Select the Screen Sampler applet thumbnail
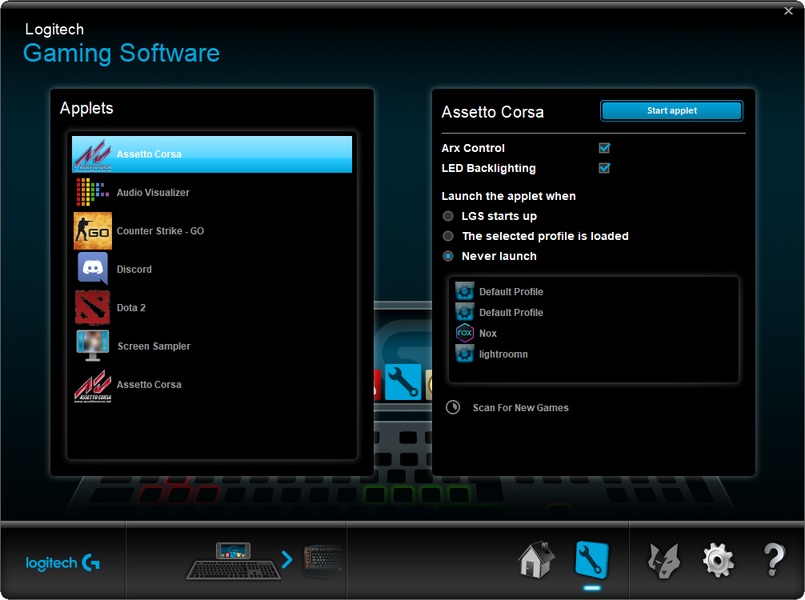Viewport: 805px width, 600px height. [93, 346]
